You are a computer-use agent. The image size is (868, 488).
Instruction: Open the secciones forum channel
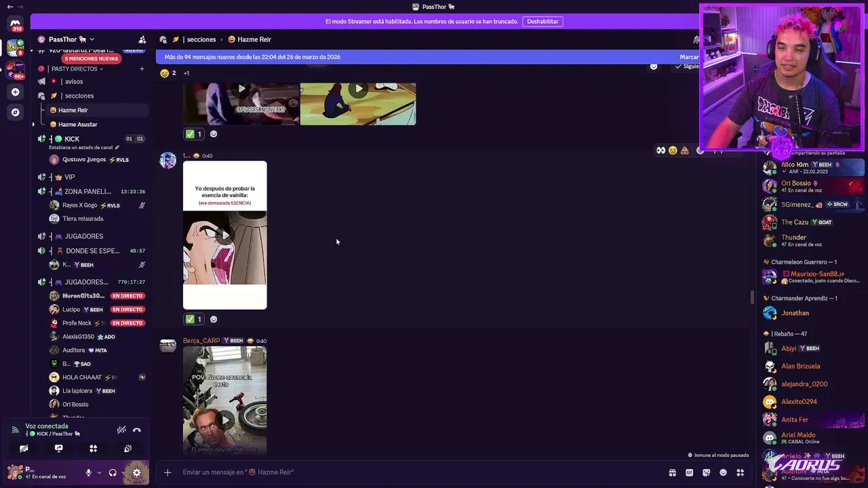(79, 96)
